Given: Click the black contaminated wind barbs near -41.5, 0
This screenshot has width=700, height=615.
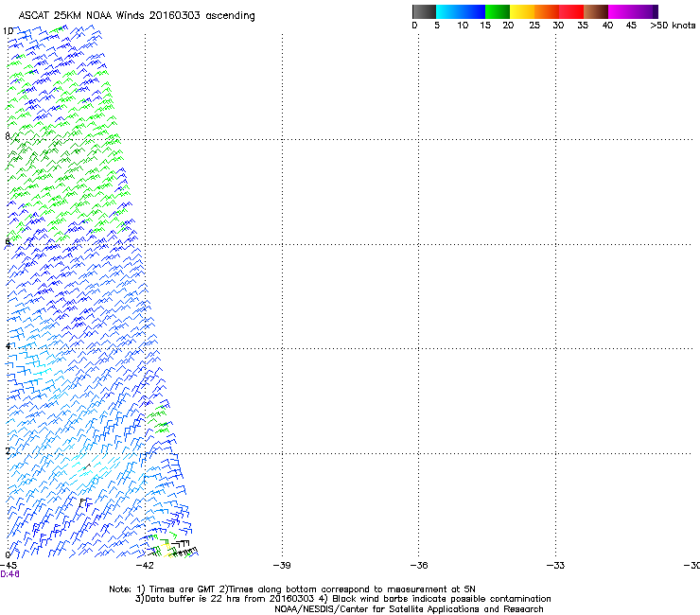Looking at the screenshot, I should (183, 549).
